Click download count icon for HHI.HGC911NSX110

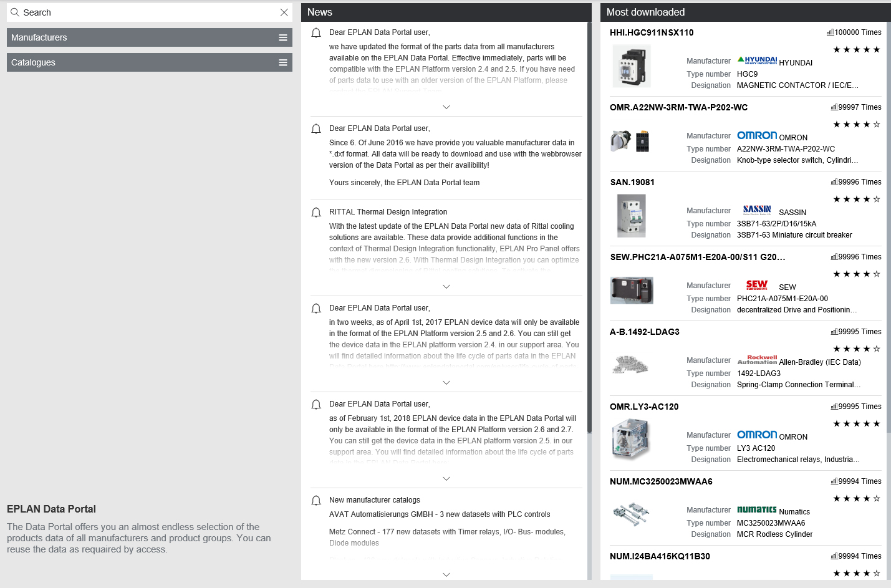click(x=830, y=32)
